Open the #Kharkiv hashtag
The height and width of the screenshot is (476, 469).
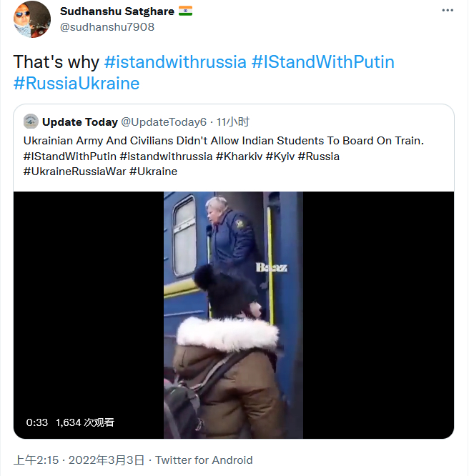pyautogui.click(x=239, y=156)
